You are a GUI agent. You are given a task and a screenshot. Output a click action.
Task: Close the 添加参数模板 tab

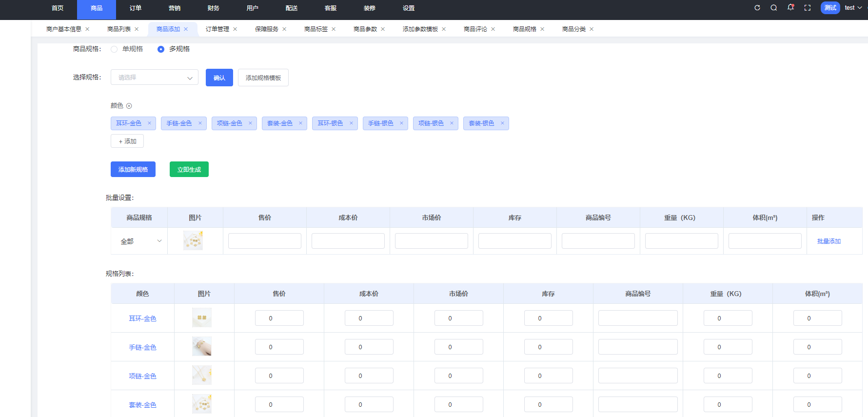point(444,29)
